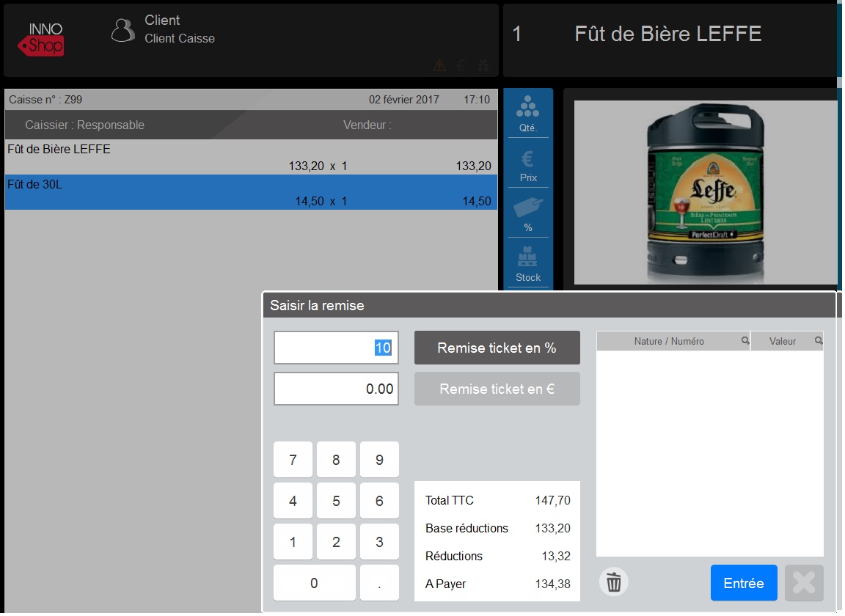Select the Fût de 30L ticket line
845x616 pixels.
[x=251, y=192]
